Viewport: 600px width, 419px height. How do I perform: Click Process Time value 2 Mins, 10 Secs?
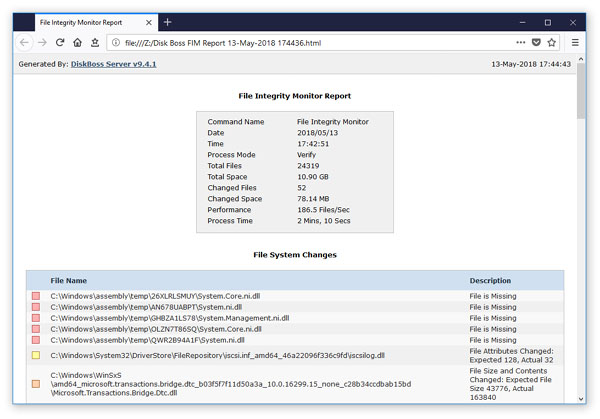pos(324,221)
